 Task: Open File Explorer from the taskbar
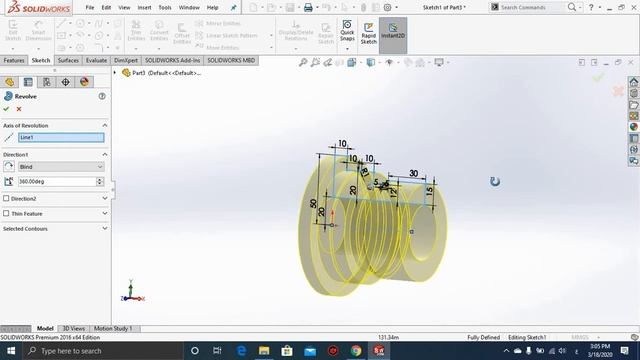click(x=264, y=351)
